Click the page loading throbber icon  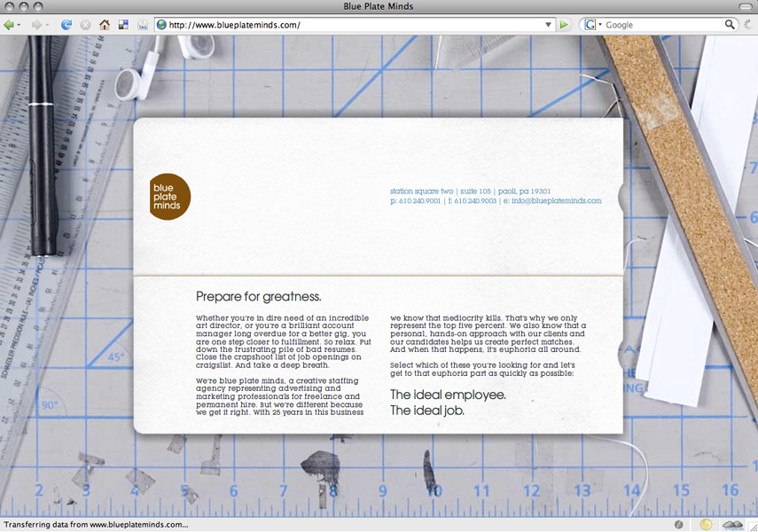748,25
